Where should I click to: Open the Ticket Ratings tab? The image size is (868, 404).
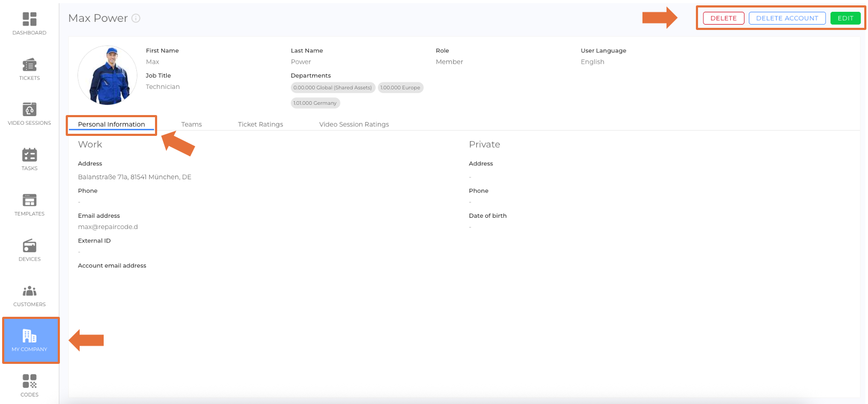pos(260,124)
